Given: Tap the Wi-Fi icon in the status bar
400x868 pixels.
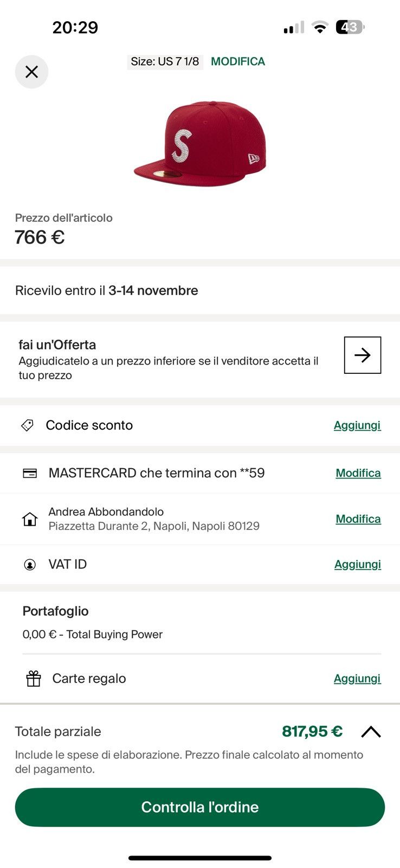Looking at the screenshot, I should point(320,28).
